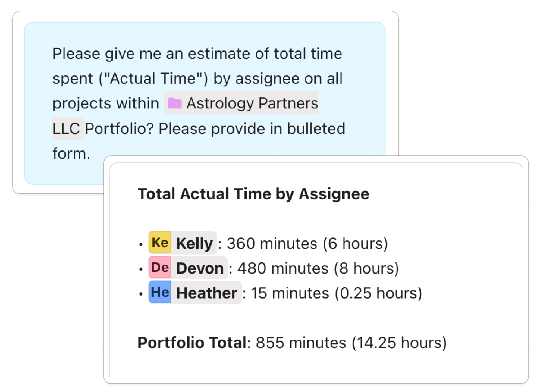Click the Portfolio Total bold label
Viewport: 537px width, 392px height.
tap(192, 343)
